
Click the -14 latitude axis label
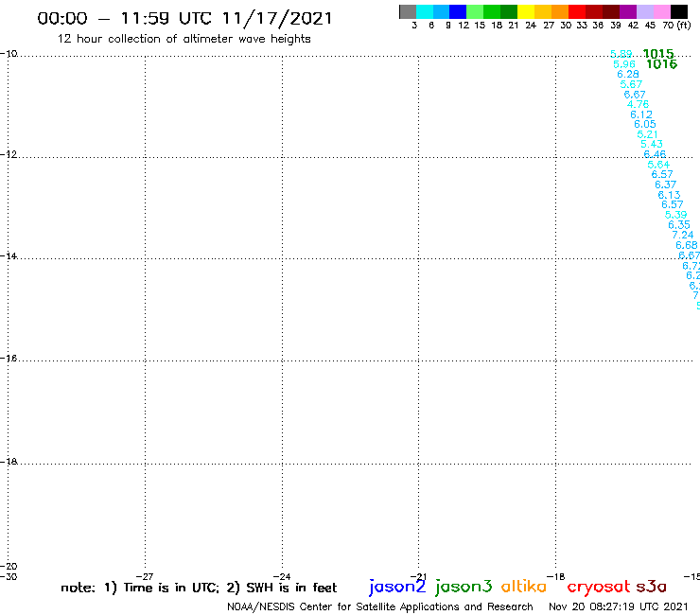[x=9, y=255]
